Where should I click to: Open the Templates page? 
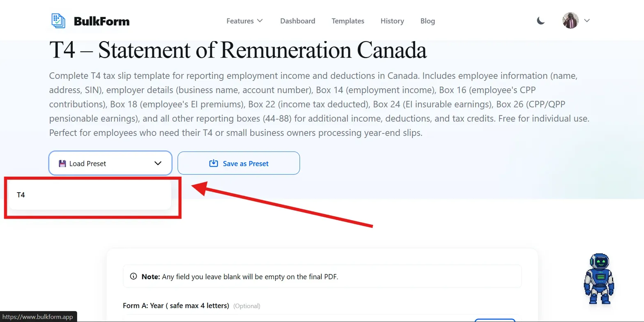(348, 21)
